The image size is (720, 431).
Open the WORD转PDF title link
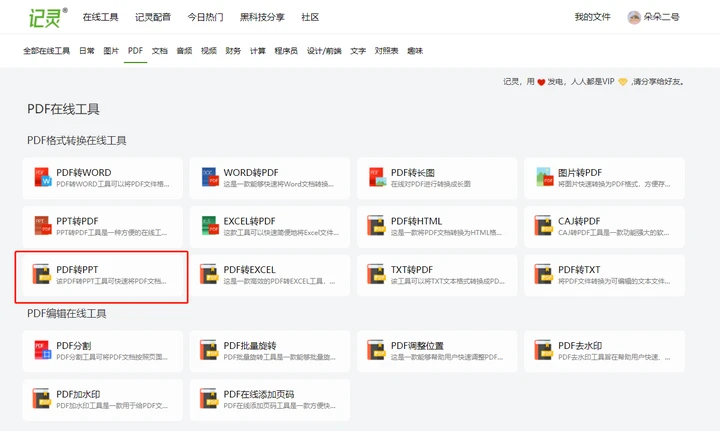(x=251, y=173)
